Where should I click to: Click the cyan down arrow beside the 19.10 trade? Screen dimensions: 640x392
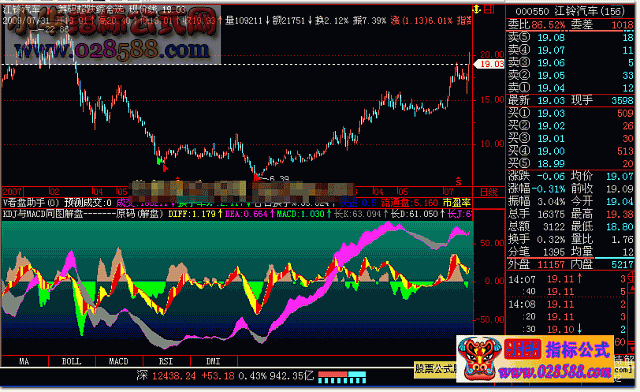579,329
